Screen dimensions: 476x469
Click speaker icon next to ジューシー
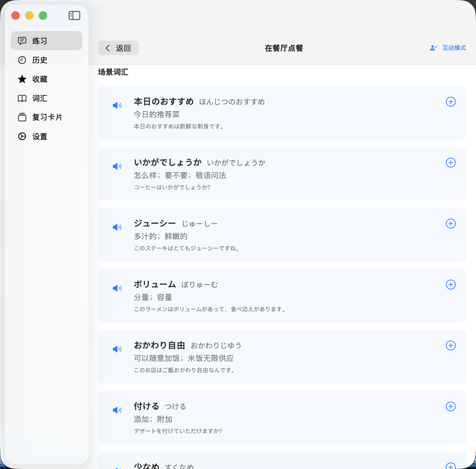pos(117,227)
